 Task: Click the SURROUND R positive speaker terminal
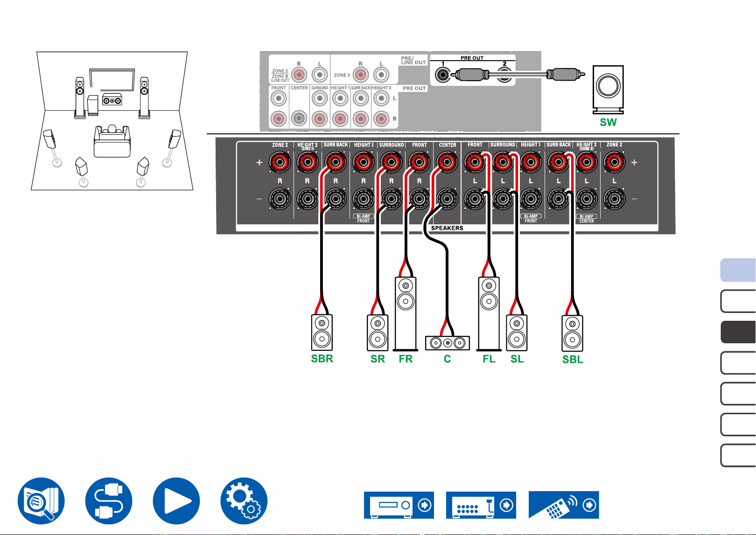[391, 162]
